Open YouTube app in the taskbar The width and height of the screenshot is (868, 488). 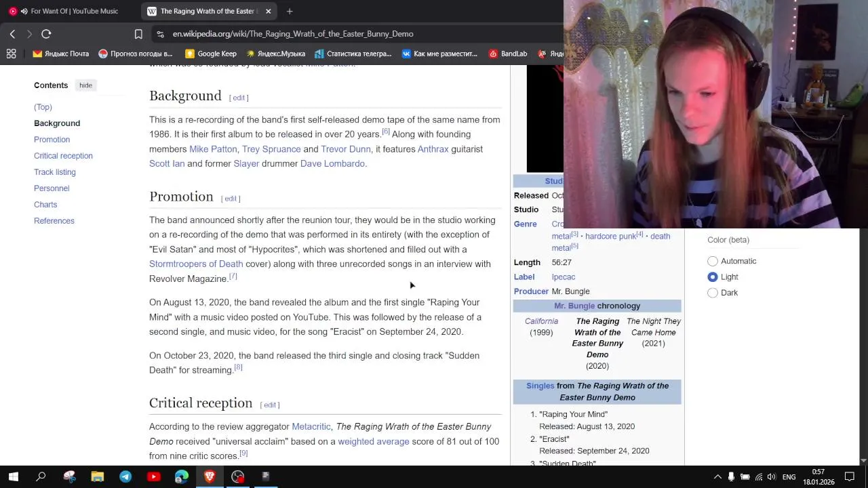tap(153, 476)
